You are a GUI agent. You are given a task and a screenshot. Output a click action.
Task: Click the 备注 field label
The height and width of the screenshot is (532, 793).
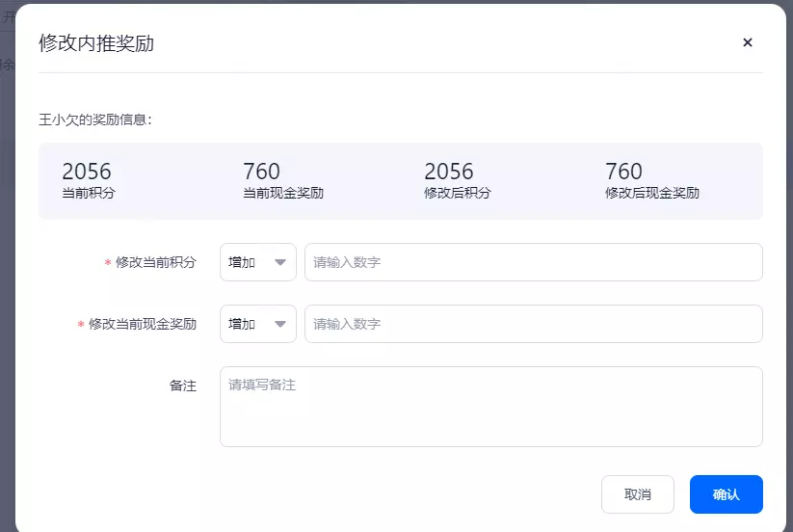tap(182, 386)
